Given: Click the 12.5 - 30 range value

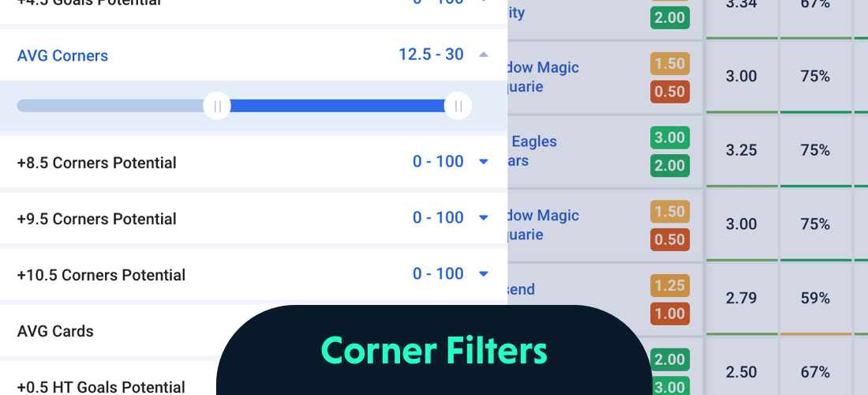Looking at the screenshot, I should pyautogui.click(x=431, y=55).
